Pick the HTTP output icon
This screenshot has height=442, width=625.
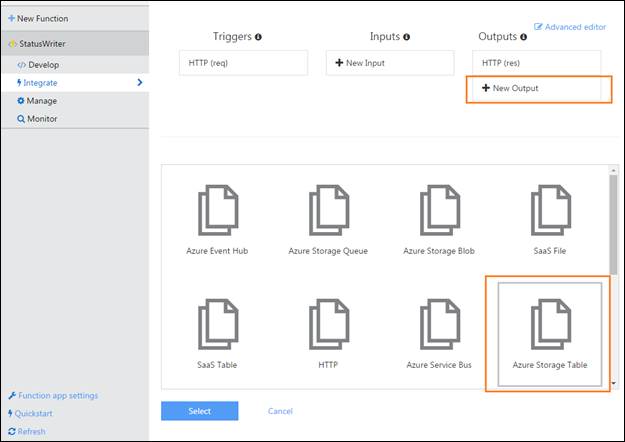[x=328, y=324]
